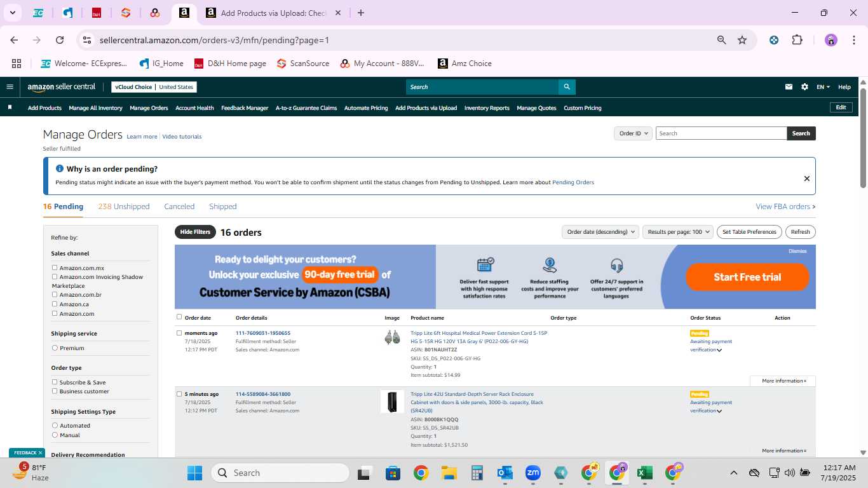
Task: Open Manage All Inventory in the navigation bar
Action: (x=95, y=108)
